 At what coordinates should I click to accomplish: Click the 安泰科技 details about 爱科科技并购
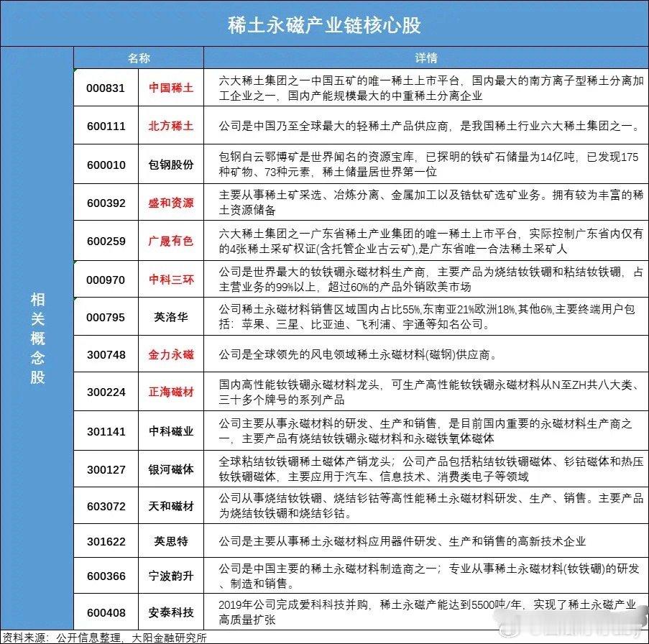[428, 612]
